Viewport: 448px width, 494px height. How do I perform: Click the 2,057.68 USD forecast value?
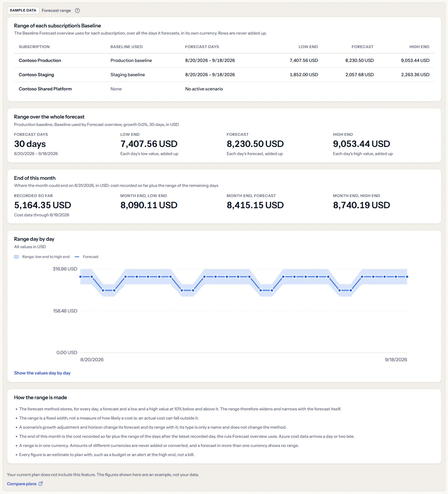coord(360,75)
